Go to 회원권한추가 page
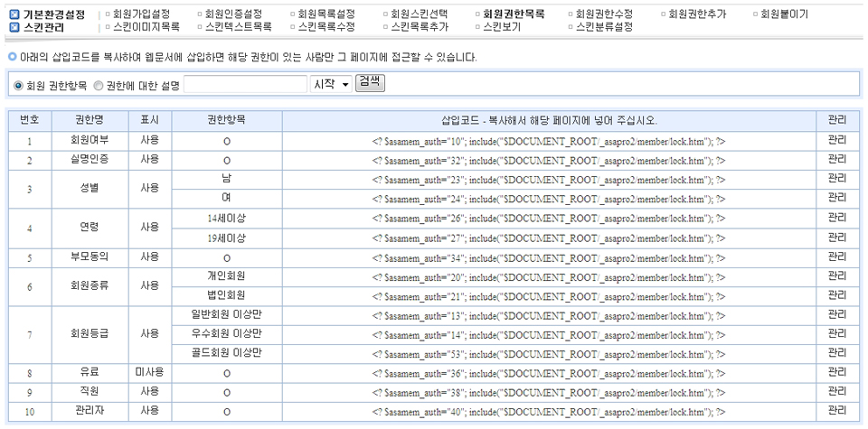868x429 pixels. click(696, 14)
